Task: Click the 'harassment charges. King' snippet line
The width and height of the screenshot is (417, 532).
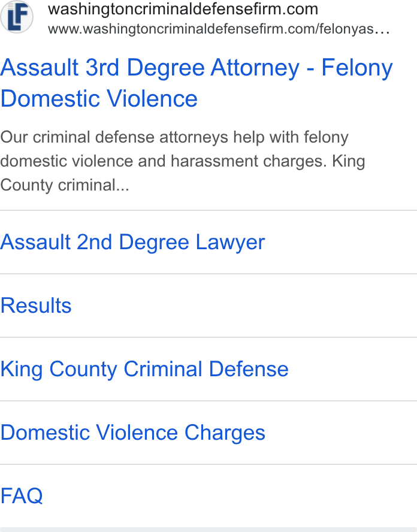Action: [268, 161]
